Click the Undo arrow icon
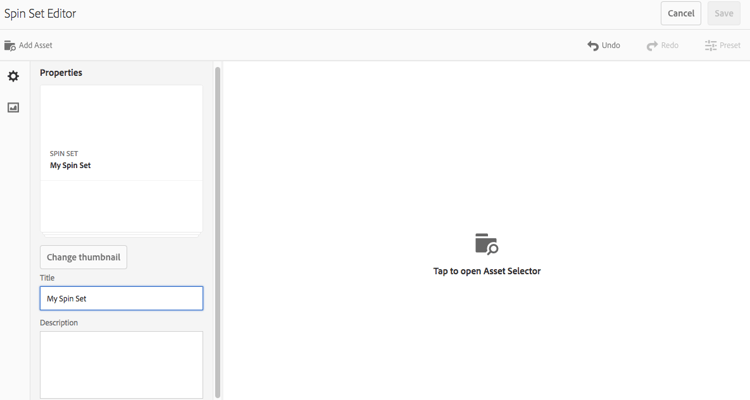 pos(593,45)
